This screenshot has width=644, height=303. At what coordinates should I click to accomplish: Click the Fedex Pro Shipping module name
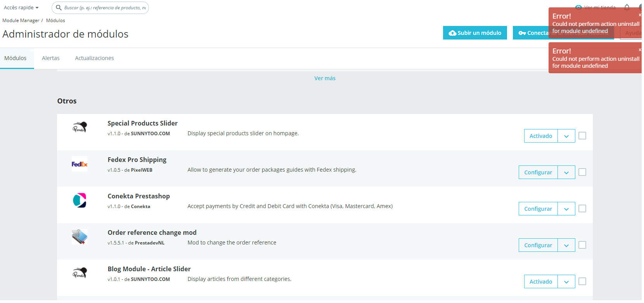[x=137, y=160]
